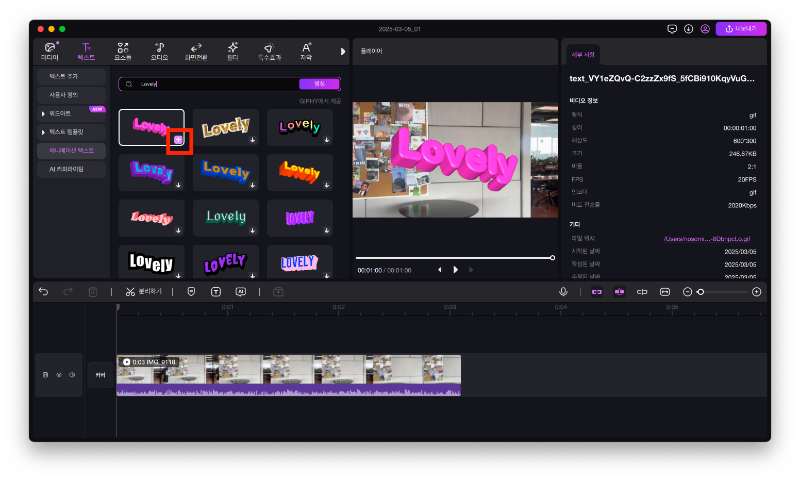Open the Audio tab with music note
Screen dimensions: 800x480
coord(159,50)
